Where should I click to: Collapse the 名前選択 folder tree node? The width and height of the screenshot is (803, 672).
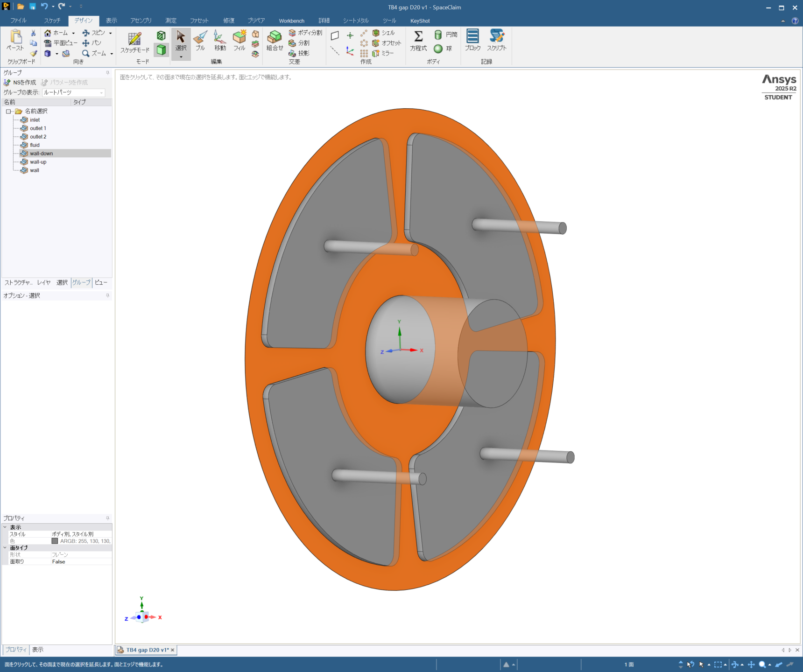pos(8,112)
